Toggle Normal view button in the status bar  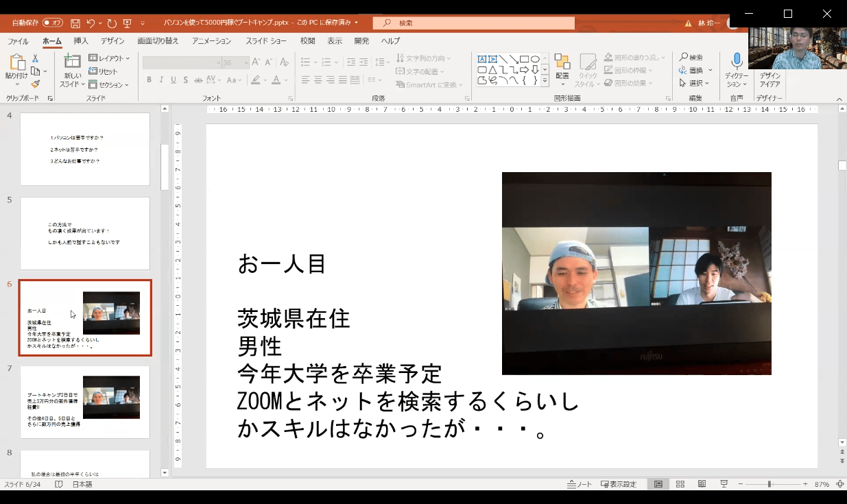pos(658,484)
